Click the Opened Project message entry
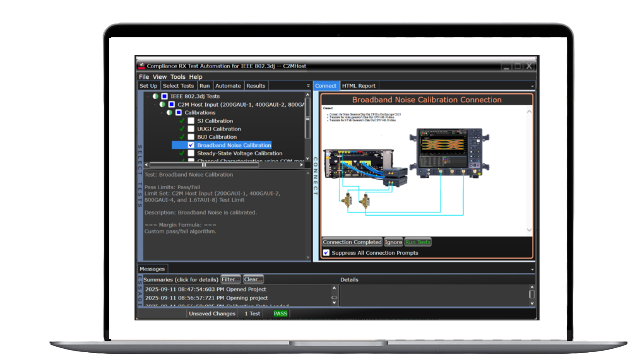This screenshot has width=644, height=362. pyautogui.click(x=206, y=289)
